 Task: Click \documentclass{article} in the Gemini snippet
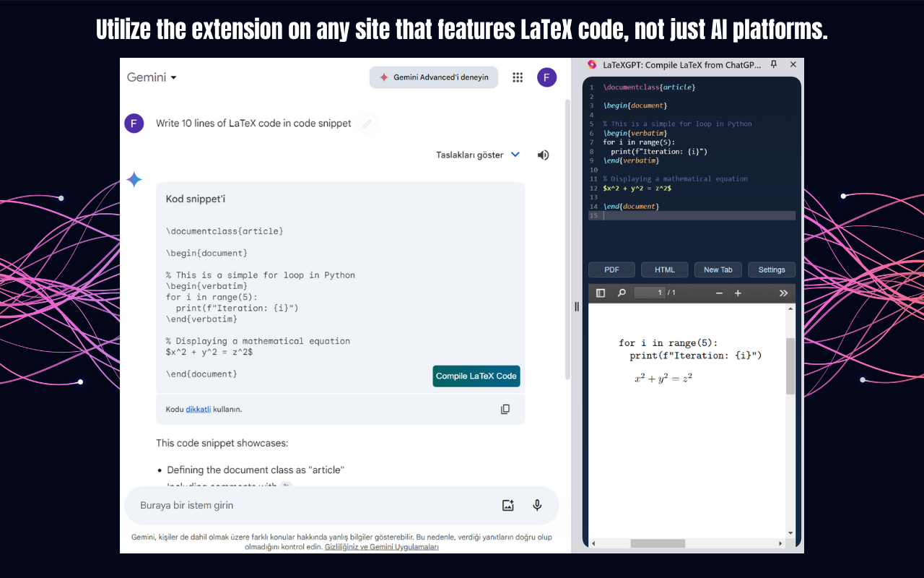coord(225,231)
